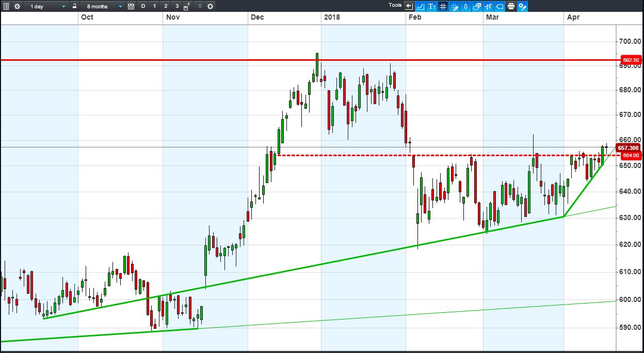This screenshot has width=644, height=353.
Task: Click the Dec month label
Action: point(257,18)
